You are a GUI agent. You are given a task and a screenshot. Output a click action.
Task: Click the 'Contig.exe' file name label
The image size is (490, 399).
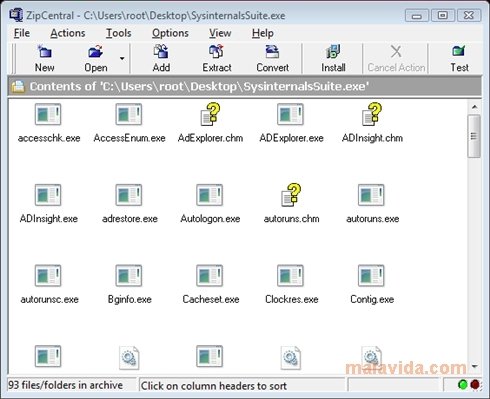tap(372, 299)
